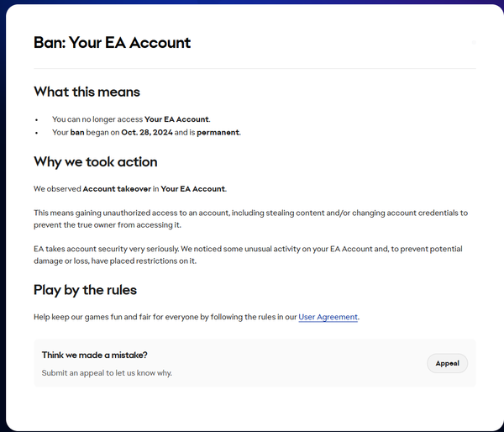Click the "Think we made a mistake?" text
504x432 pixels.
click(94, 356)
